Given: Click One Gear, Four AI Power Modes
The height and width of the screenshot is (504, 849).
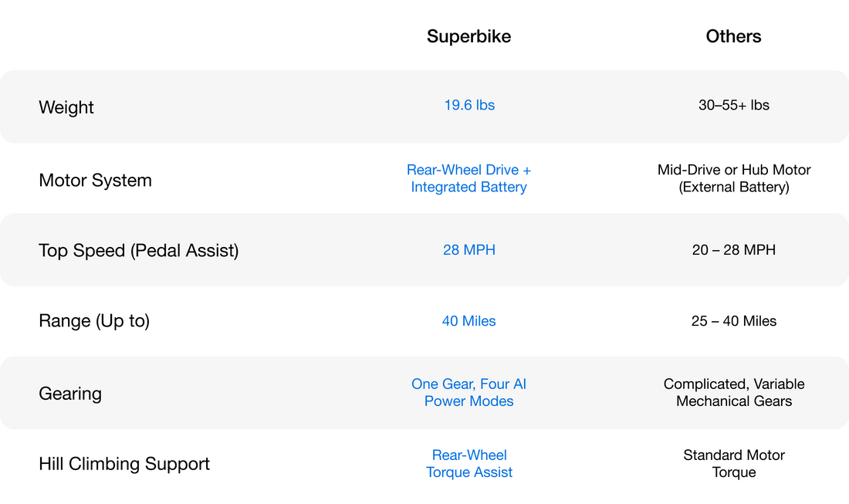Looking at the screenshot, I should click(469, 392).
